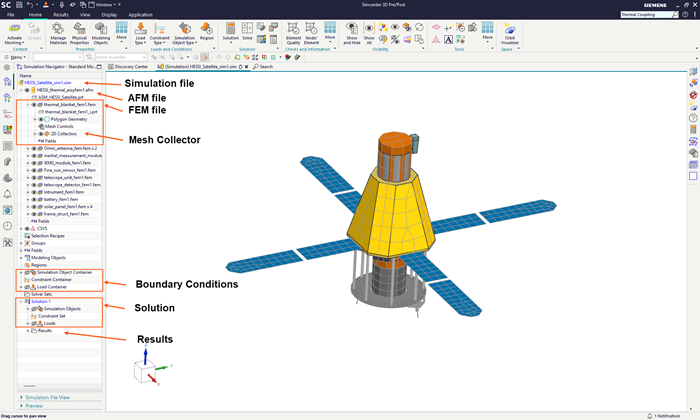Open the Load Type dropdown
The width and height of the screenshot is (700, 420).
click(140, 41)
